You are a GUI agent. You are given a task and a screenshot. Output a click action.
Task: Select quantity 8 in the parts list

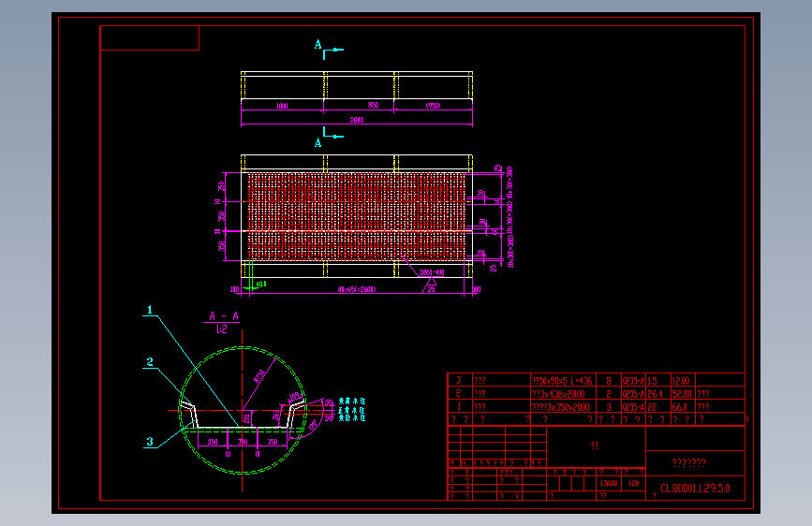coord(609,381)
